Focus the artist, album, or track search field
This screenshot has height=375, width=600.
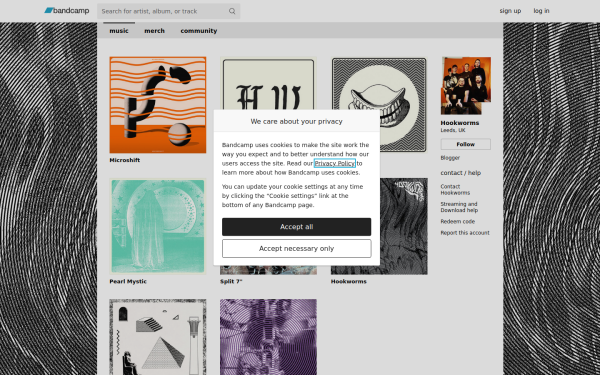coord(168,11)
